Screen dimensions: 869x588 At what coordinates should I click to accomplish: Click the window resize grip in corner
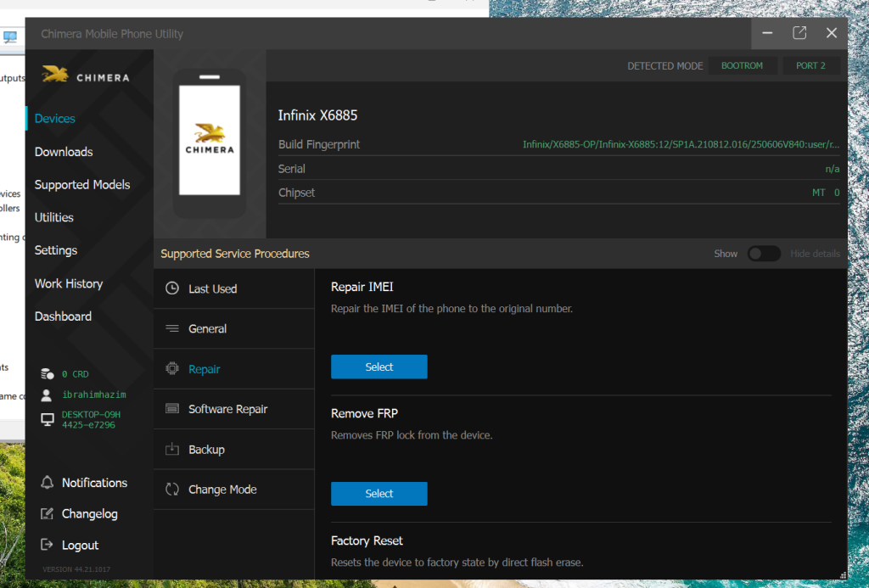pos(843,575)
